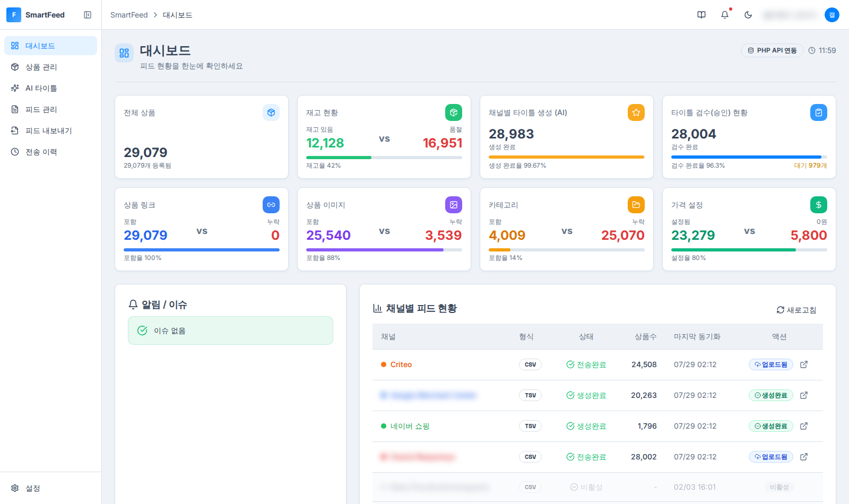The image size is (849, 504).
Task: Open the 네이버 쇼핑 channel link
Action: click(410, 426)
